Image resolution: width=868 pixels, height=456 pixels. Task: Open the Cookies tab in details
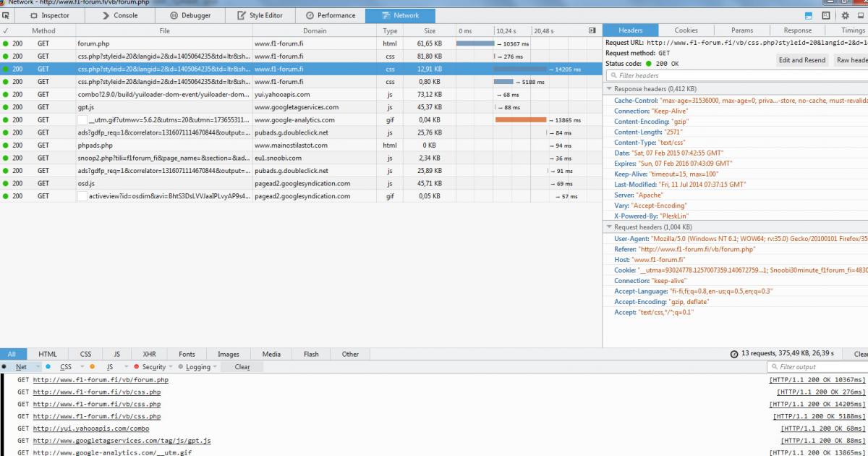(686, 30)
